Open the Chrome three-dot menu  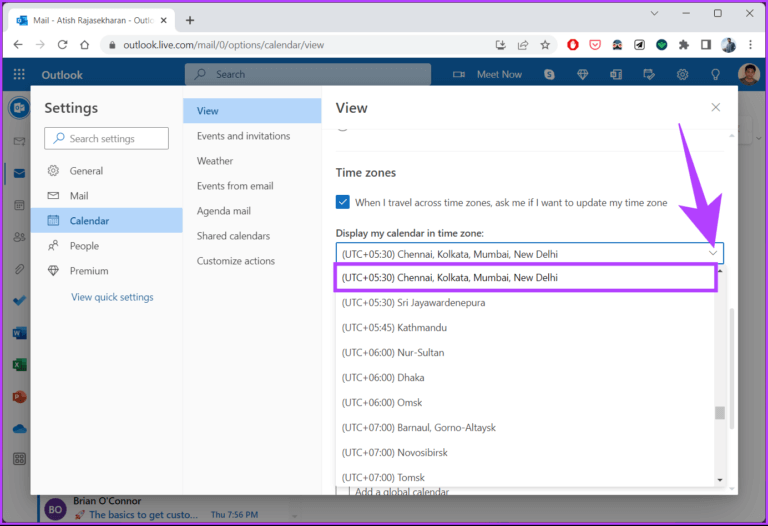[750, 45]
